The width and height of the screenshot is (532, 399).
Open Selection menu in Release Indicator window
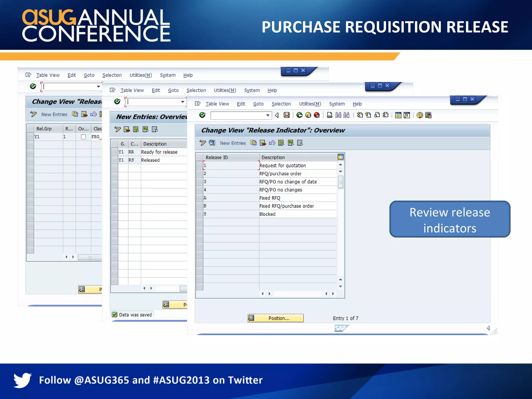click(281, 104)
